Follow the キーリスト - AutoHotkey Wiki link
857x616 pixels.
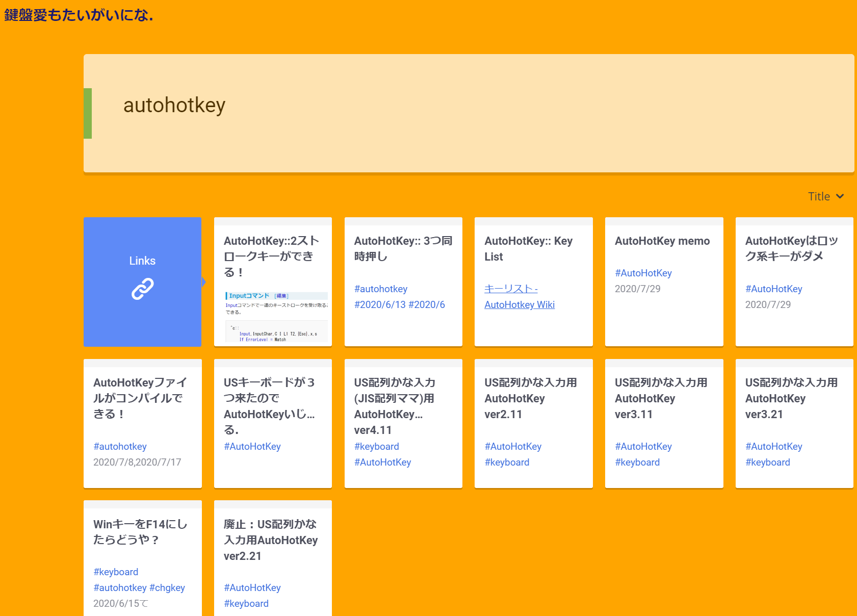click(x=520, y=297)
